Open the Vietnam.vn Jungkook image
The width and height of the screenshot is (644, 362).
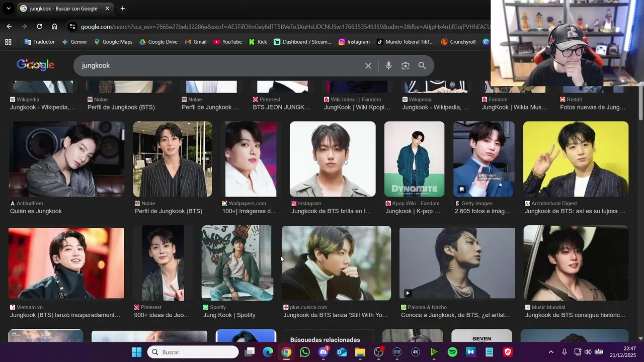66,263
